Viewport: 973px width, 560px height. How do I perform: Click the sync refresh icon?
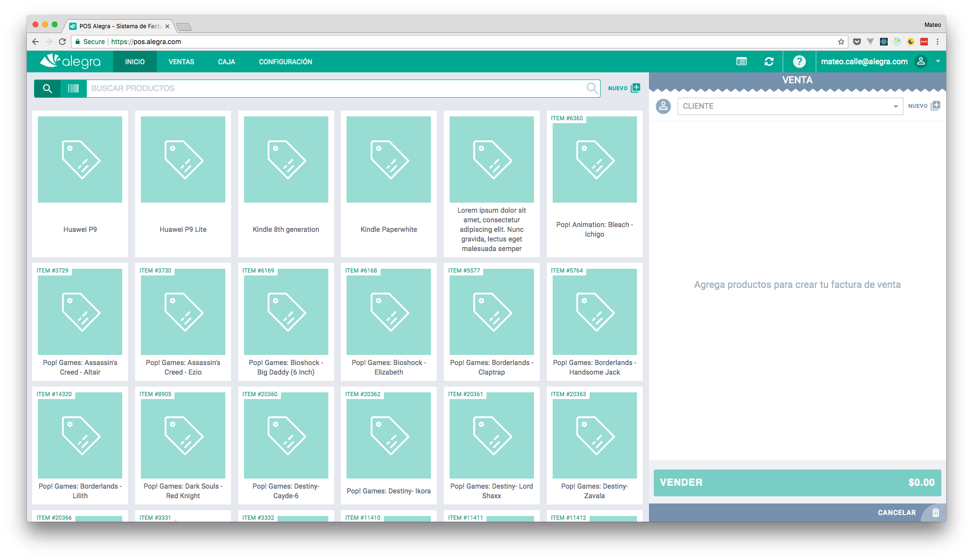(769, 61)
